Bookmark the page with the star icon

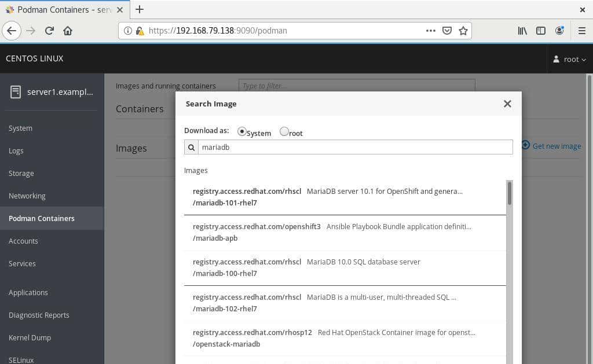463,30
